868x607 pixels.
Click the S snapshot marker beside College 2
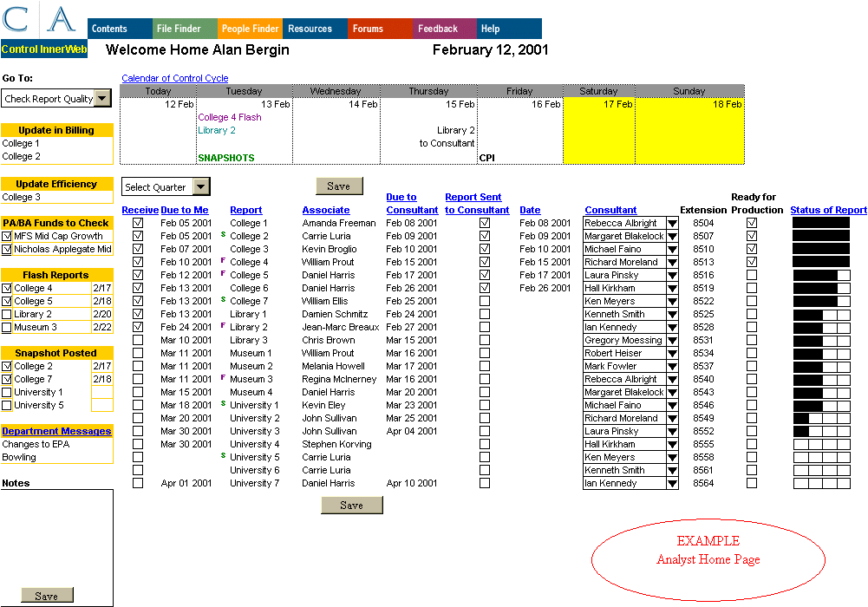223,234
